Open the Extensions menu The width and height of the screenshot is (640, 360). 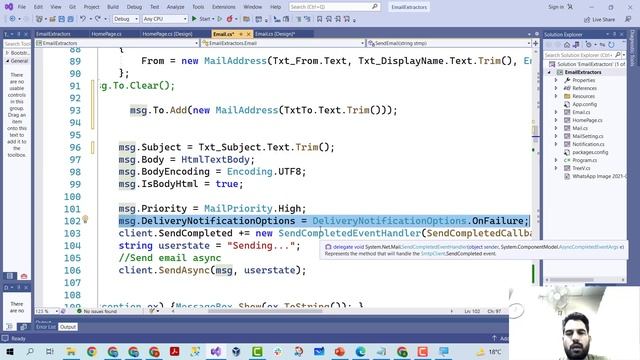coord(224,7)
